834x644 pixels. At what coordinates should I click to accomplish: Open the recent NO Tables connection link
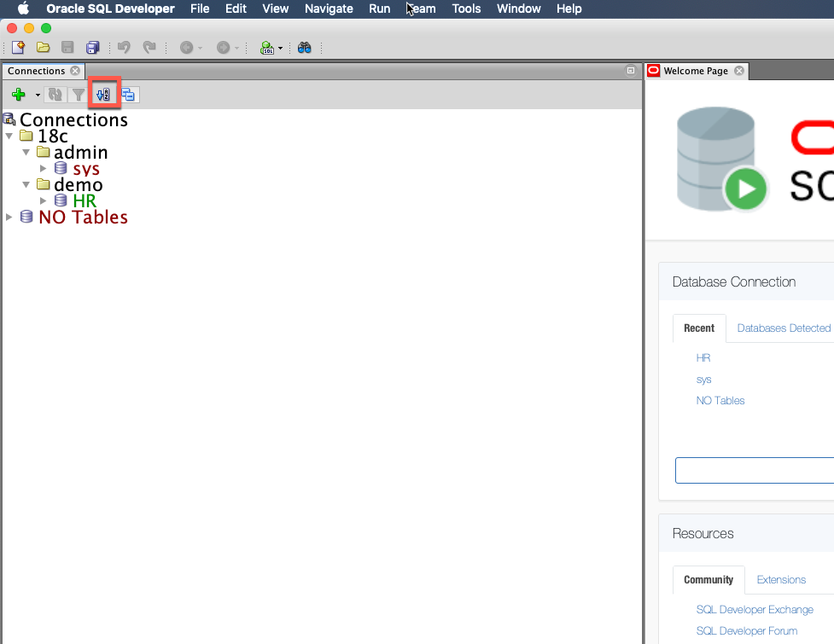tap(720, 401)
